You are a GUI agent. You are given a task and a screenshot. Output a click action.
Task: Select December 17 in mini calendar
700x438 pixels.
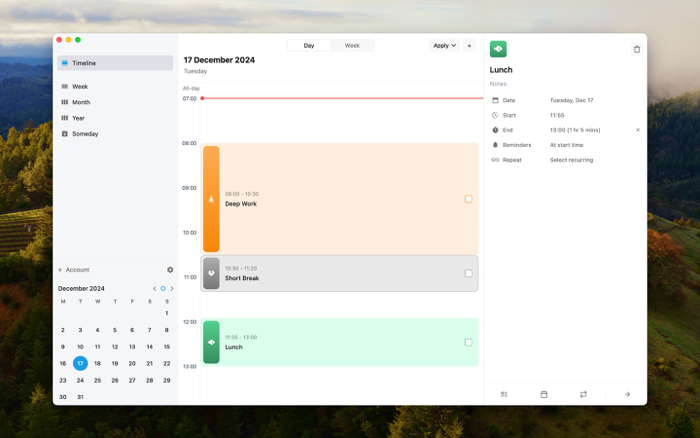(80, 363)
